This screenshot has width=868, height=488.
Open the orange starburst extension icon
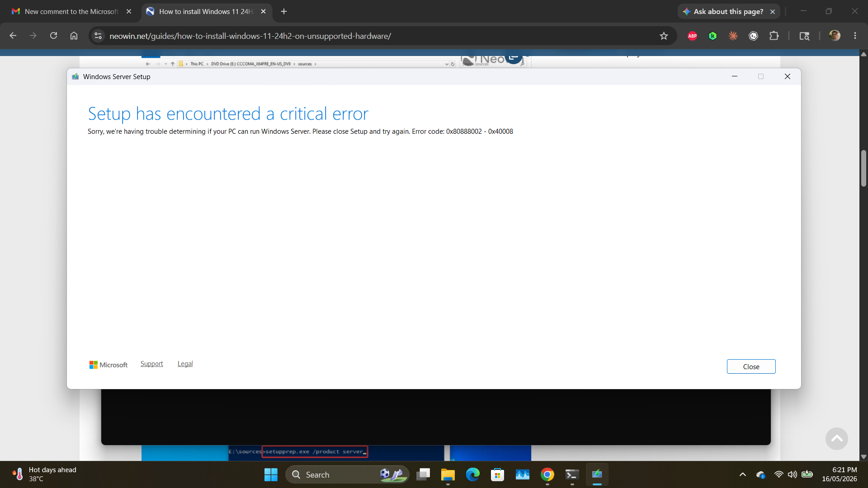(733, 36)
